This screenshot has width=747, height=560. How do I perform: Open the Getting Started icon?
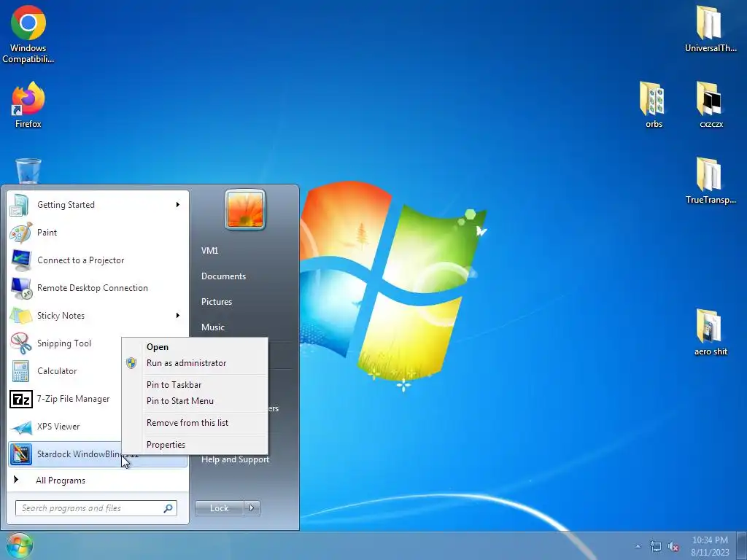pos(20,205)
